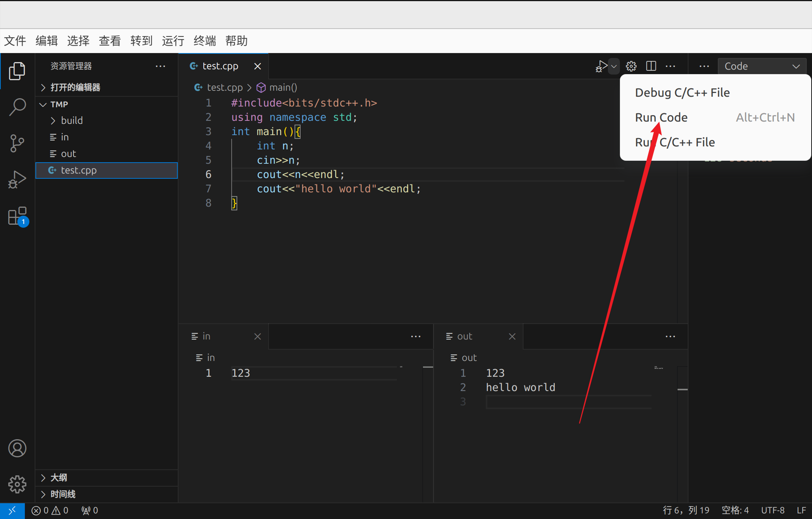
Task: Open the Run and Debug view
Action: coord(17,179)
